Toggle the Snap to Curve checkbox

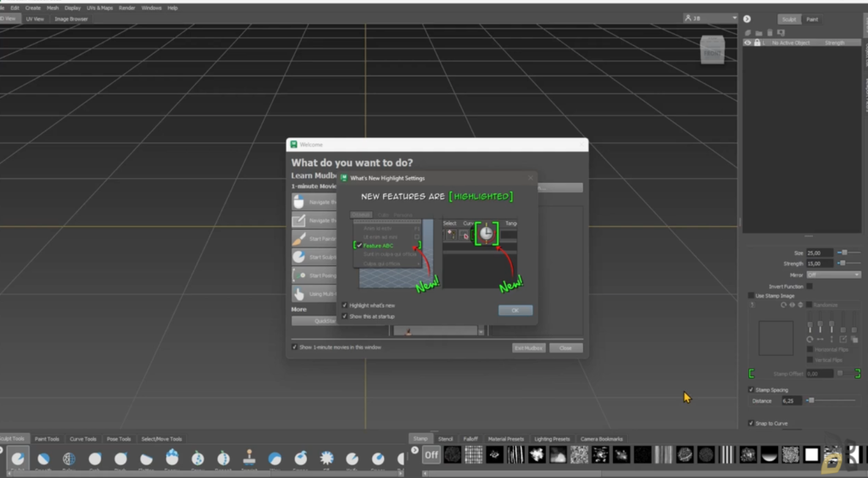click(751, 423)
